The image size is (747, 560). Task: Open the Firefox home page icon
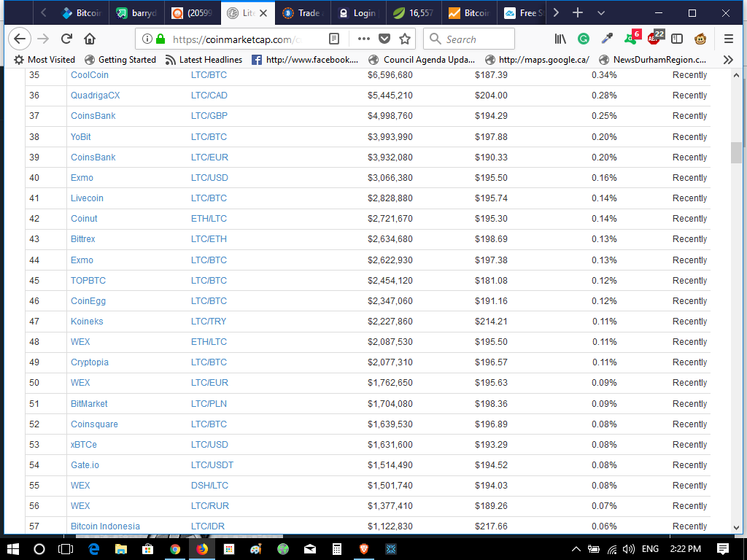click(x=90, y=39)
